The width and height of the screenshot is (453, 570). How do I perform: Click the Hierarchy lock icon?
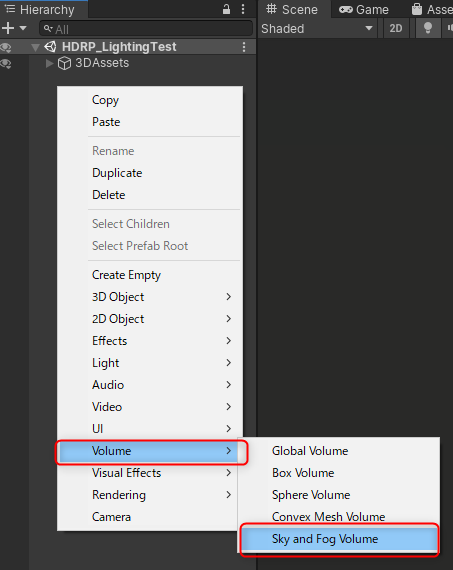click(226, 9)
